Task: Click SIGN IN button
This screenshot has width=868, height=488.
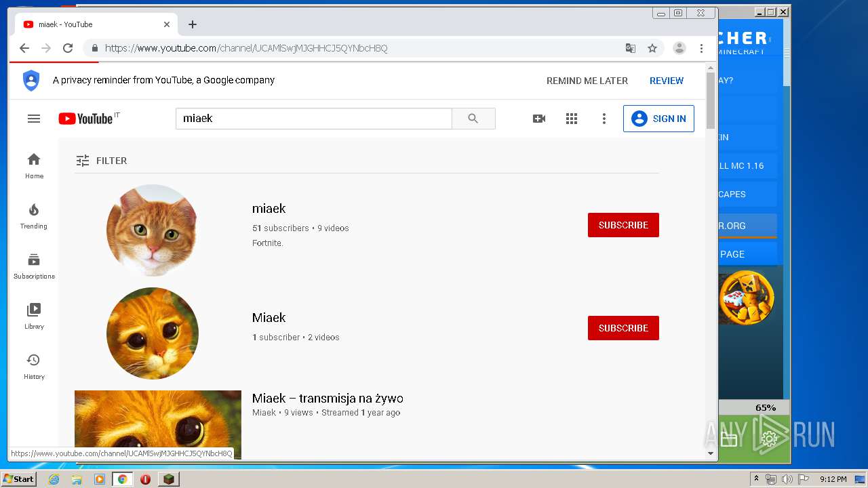Action: click(x=658, y=119)
